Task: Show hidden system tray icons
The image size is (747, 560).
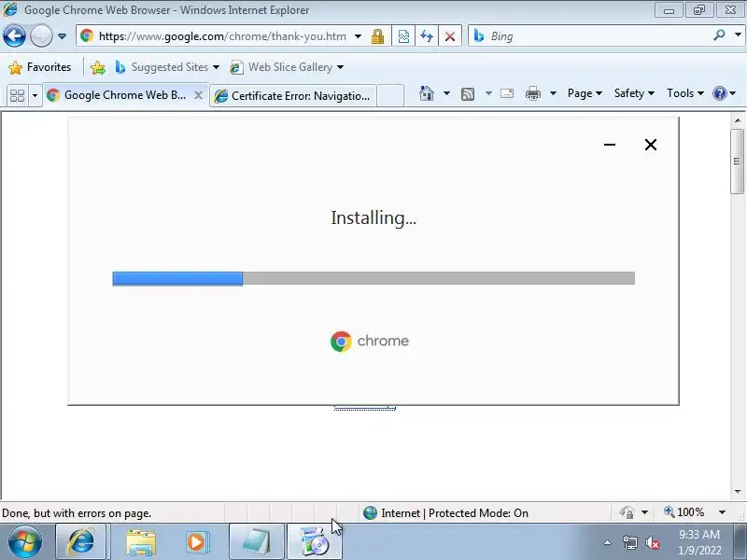Action: pyautogui.click(x=608, y=542)
